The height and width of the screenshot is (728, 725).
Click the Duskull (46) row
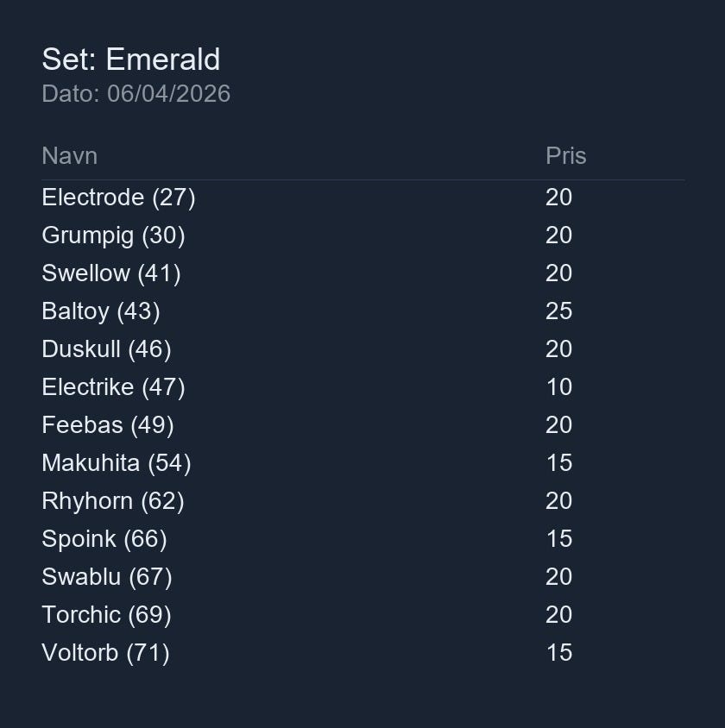point(106,349)
